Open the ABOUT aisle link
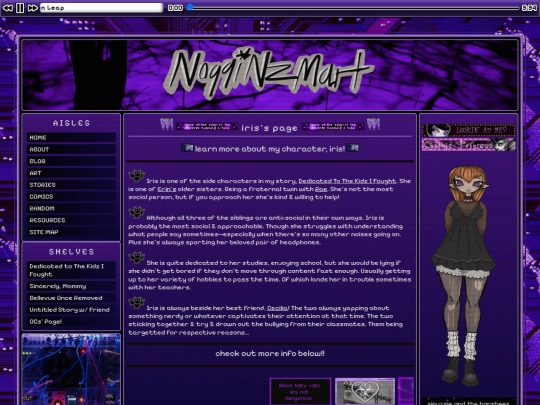The image size is (540, 405). point(71,149)
